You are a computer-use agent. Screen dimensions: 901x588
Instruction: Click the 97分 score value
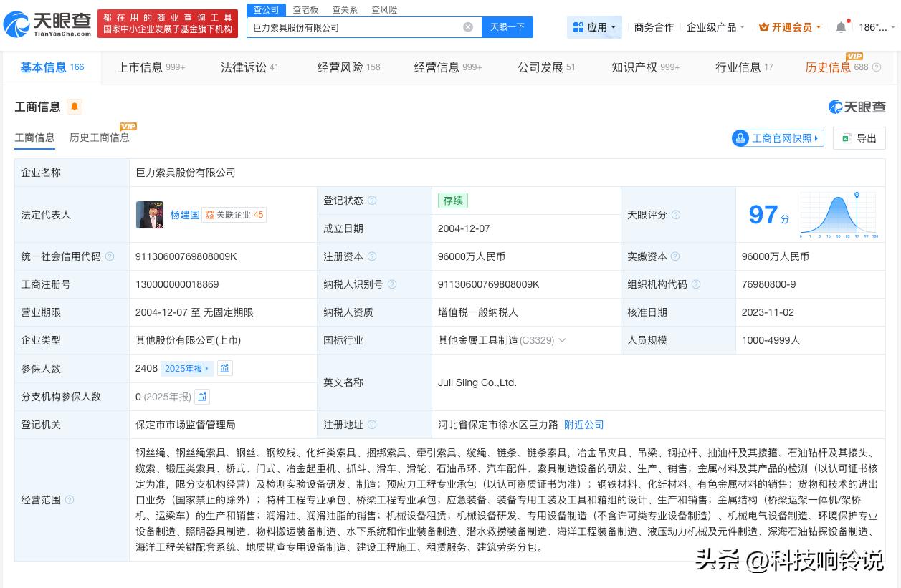pos(768,215)
